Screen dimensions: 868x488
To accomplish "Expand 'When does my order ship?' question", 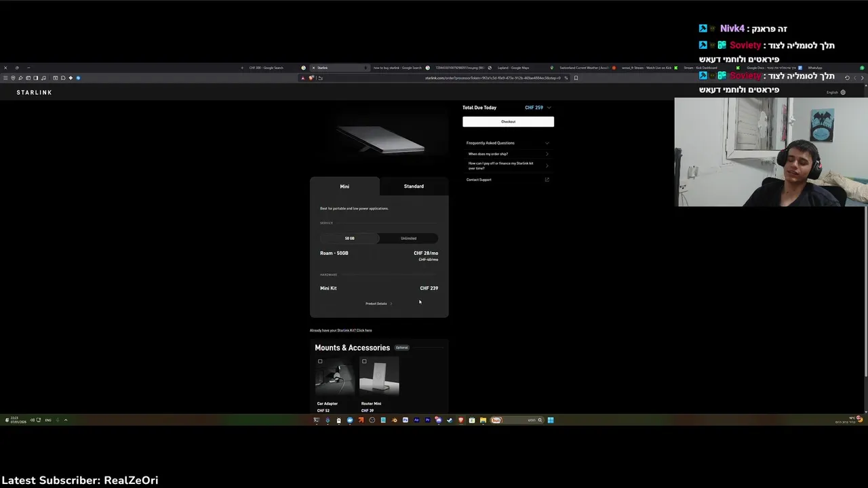I will tap(507, 154).
